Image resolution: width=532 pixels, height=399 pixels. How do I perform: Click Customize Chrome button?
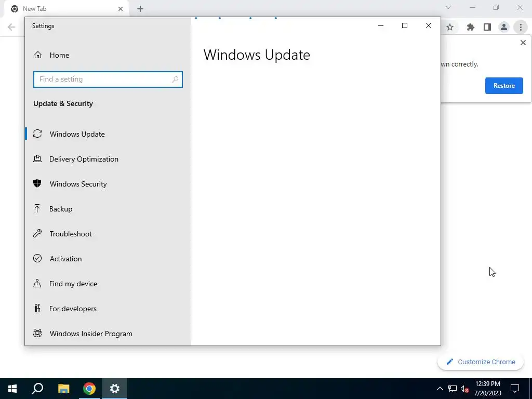click(x=481, y=362)
